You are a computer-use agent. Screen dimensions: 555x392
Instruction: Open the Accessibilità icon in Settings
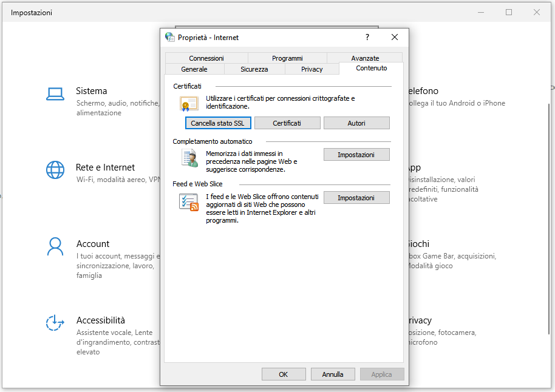tap(55, 323)
